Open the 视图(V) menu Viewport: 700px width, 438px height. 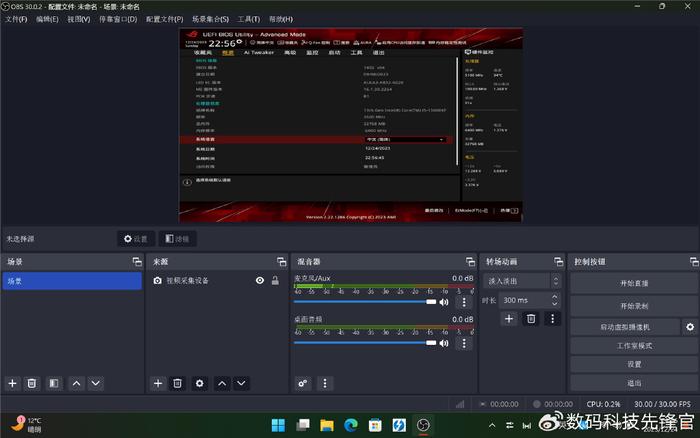tap(79, 19)
